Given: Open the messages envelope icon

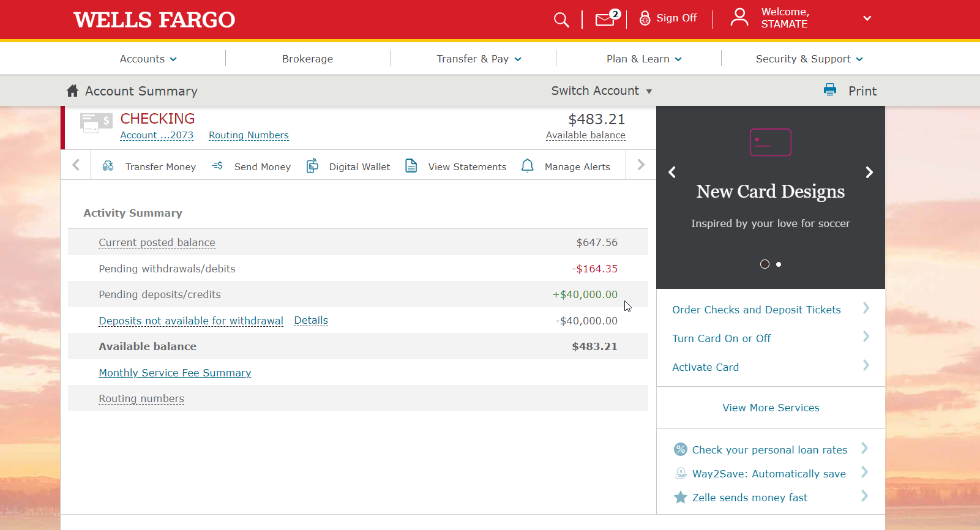Looking at the screenshot, I should pyautogui.click(x=605, y=20).
